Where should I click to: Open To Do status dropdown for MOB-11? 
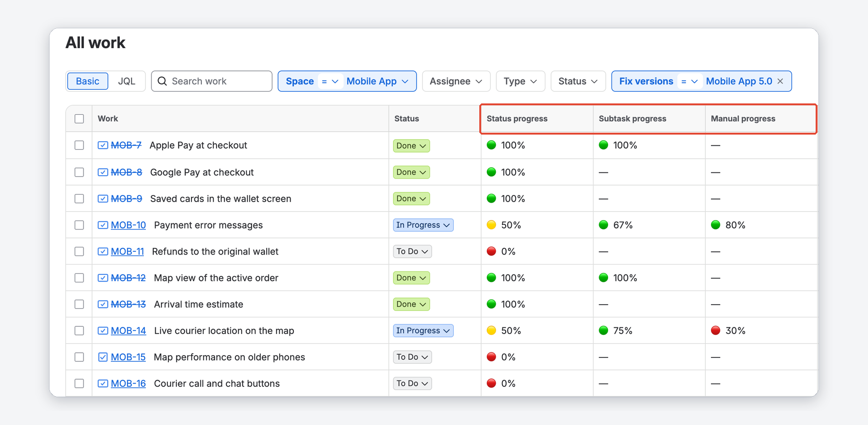(412, 251)
